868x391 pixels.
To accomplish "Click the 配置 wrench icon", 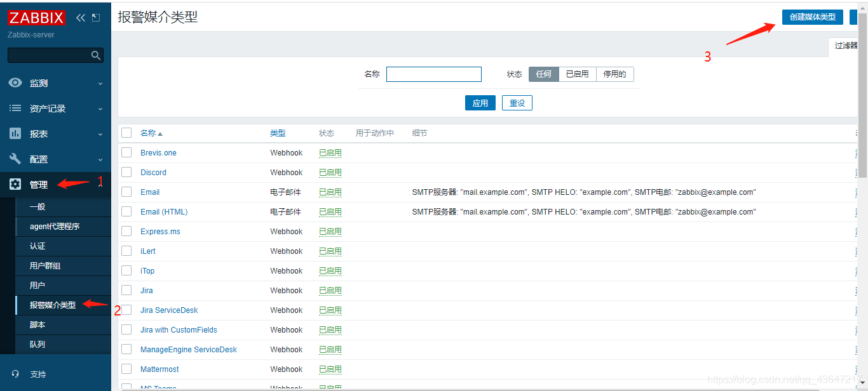I will [x=15, y=159].
